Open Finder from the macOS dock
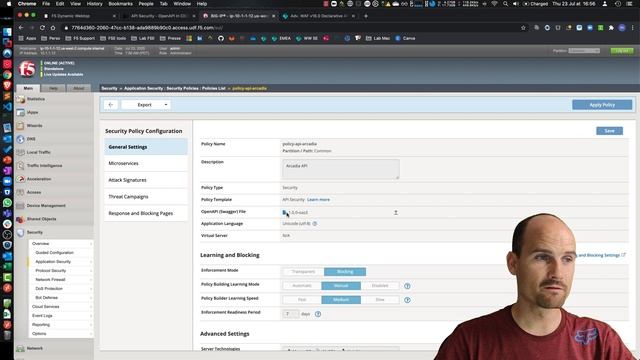Screen dimensions: 640x360 7,32
